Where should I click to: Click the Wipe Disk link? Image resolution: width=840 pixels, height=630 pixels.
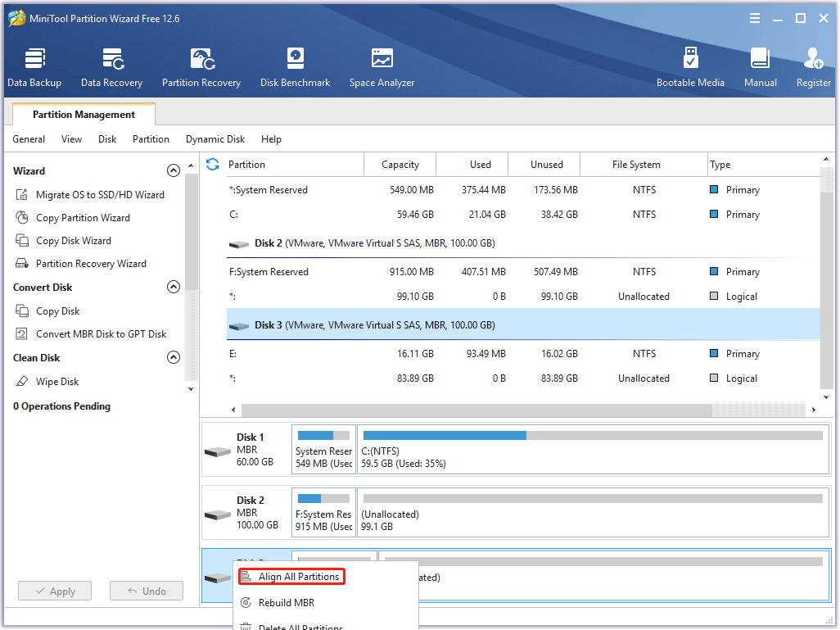pos(57,381)
